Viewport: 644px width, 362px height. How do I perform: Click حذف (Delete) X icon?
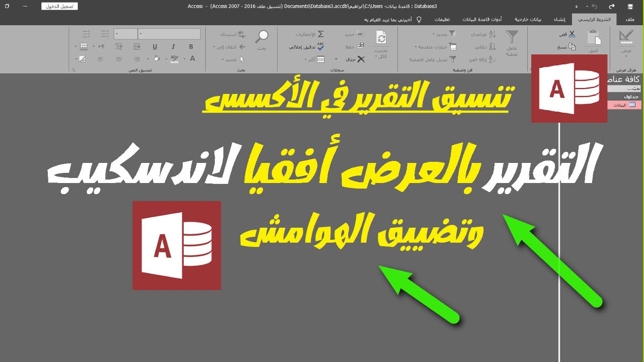pos(361,59)
